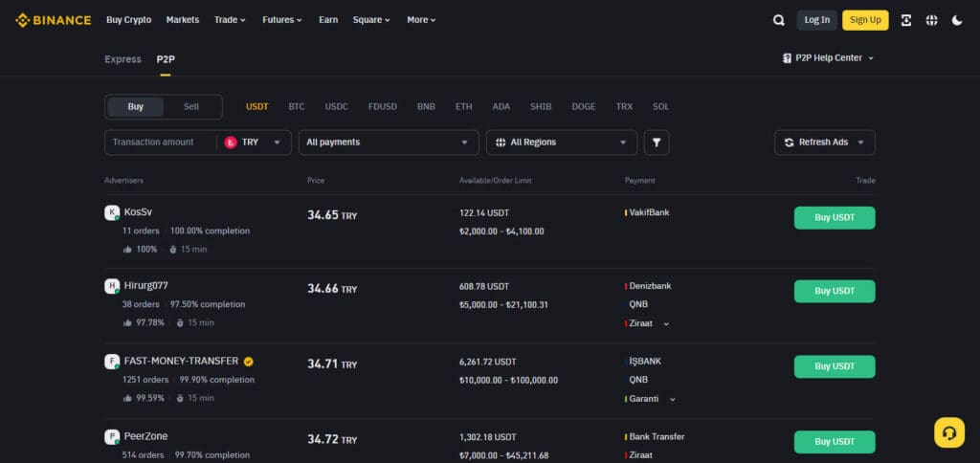980x463 pixels.
Task: Open the support headset chat button
Action: coord(949,432)
